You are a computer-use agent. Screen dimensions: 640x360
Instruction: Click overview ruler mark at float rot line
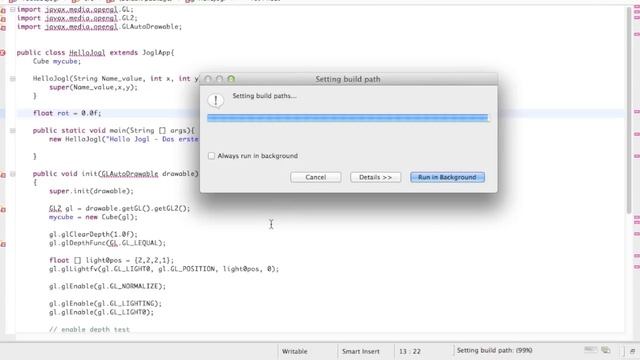click(636, 112)
